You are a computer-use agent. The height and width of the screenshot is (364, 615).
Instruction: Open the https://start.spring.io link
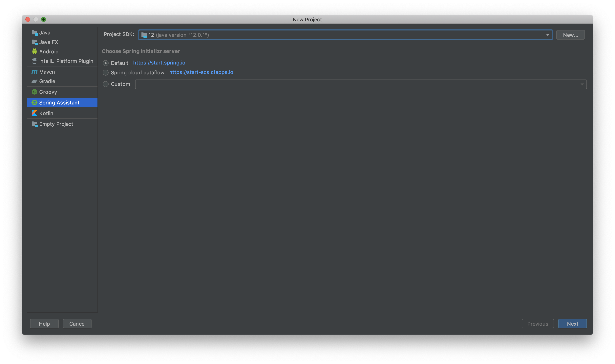pyautogui.click(x=159, y=62)
